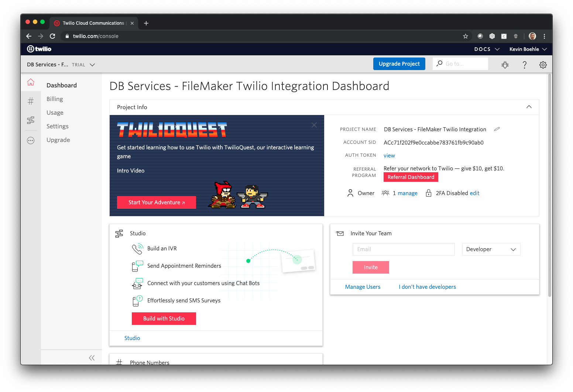The height and width of the screenshot is (392, 573).
Task: Click the manage users link
Action: [408, 193]
